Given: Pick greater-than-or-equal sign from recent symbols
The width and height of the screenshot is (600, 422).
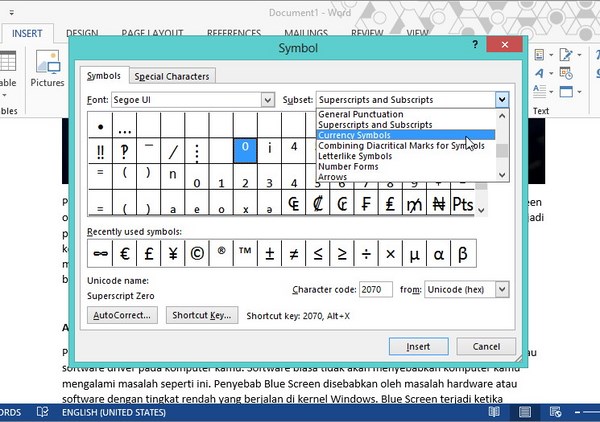Looking at the screenshot, I should pyautogui.click(x=342, y=253).
